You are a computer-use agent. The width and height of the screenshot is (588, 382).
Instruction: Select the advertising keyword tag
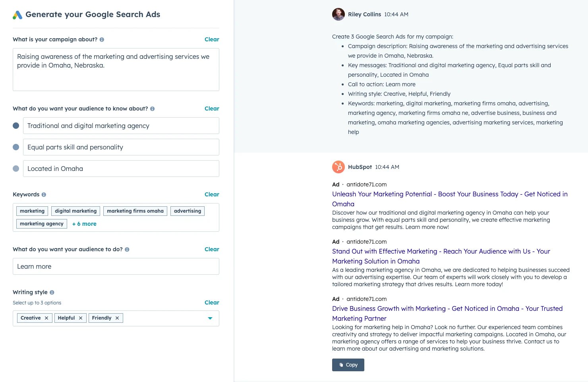188,211
